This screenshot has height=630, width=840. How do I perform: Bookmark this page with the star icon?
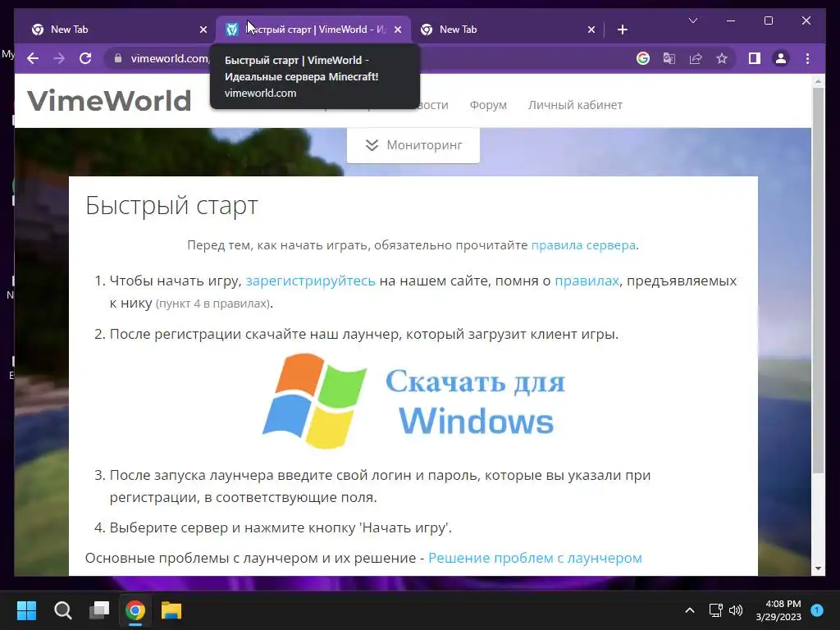pyautogui.click(x=722, y=58)
